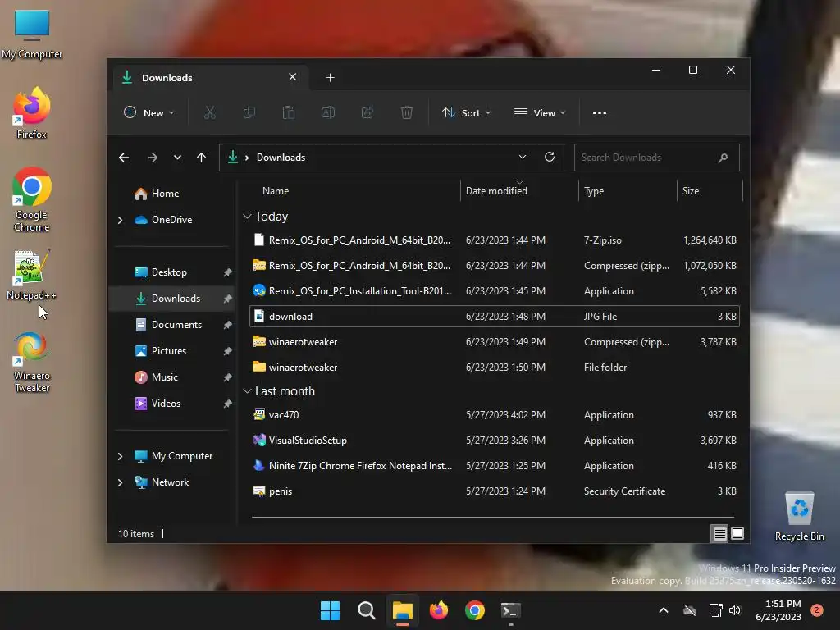Select Google Chrome desktop icon
Viewport: 840px width, 630px height.
32,199
